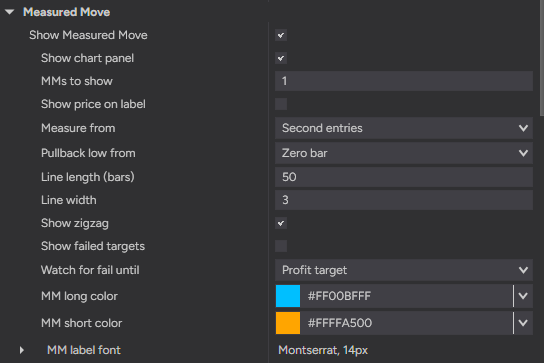Select the Line width label
544x363 pixels.
coord(69,200)
